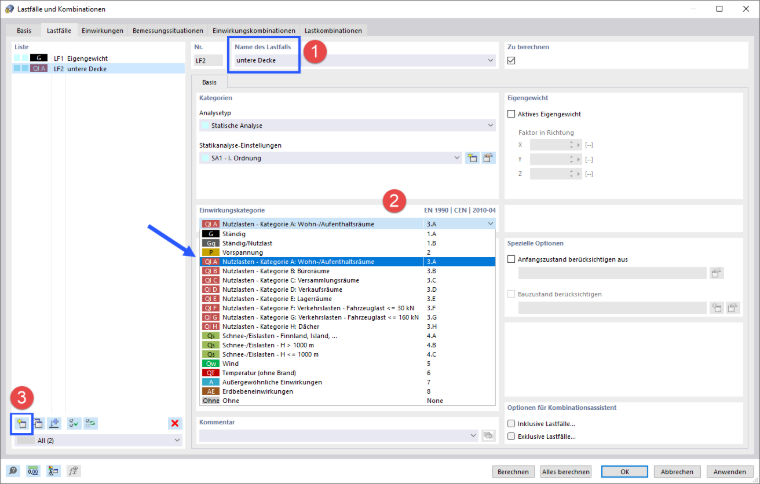Screen dimensions: 760x484
Task: Toggle the Zu berechnen checkbox
Action: point(511,61)
